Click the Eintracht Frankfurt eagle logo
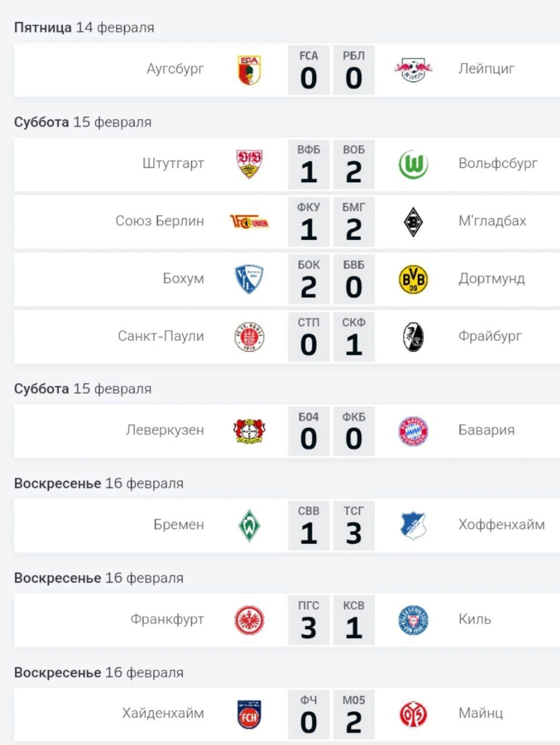 (x=249, y=620)
